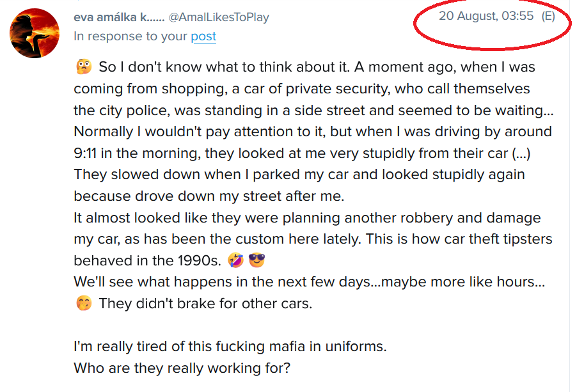Click the "They didn't brake for other cars." sentence

(205, 304)
